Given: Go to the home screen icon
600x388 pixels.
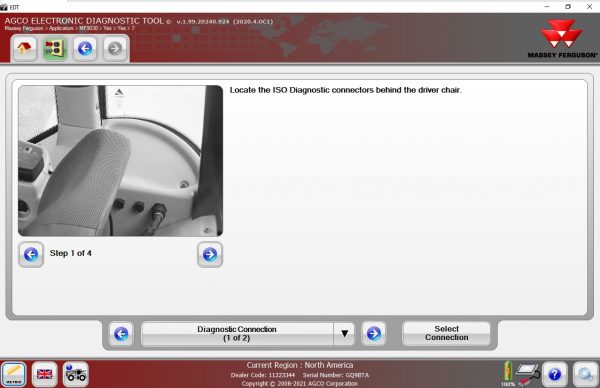Looking at the screenshot, I should coord(24,49).
